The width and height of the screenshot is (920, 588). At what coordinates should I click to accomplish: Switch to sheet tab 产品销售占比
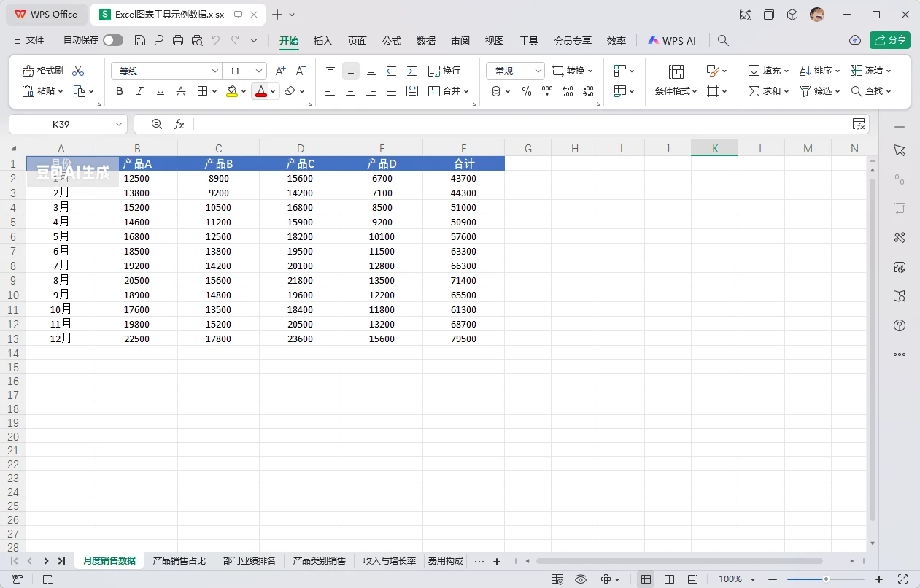[179, 561]
